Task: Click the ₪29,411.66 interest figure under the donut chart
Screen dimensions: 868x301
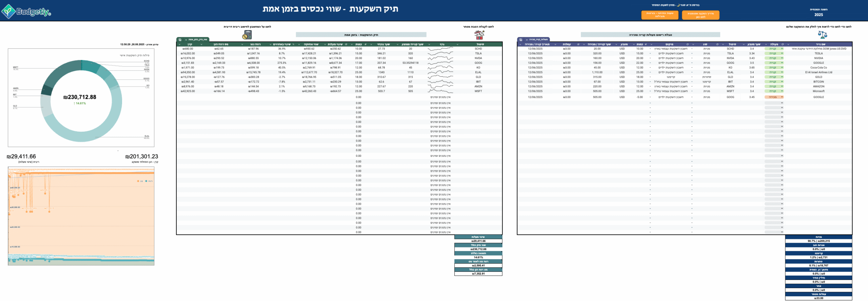Action: 21,157
